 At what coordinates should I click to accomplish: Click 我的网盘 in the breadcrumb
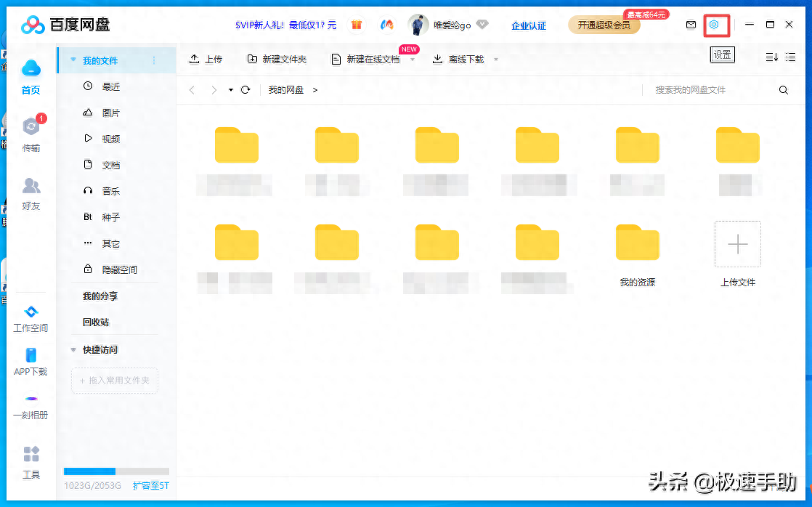(x=286, y=90)
